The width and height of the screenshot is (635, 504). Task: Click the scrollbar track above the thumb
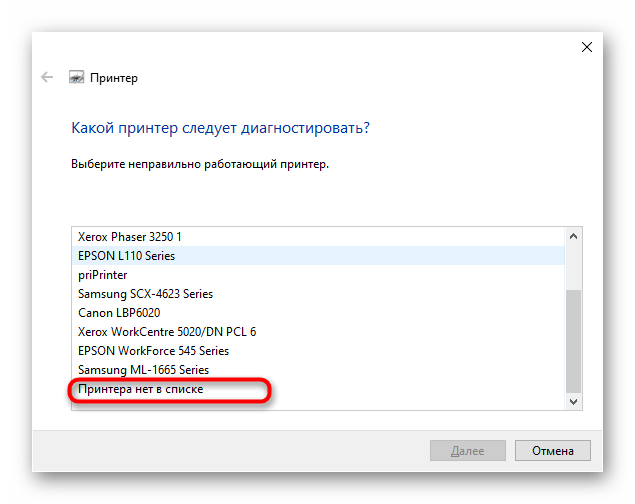coord(574,265)
